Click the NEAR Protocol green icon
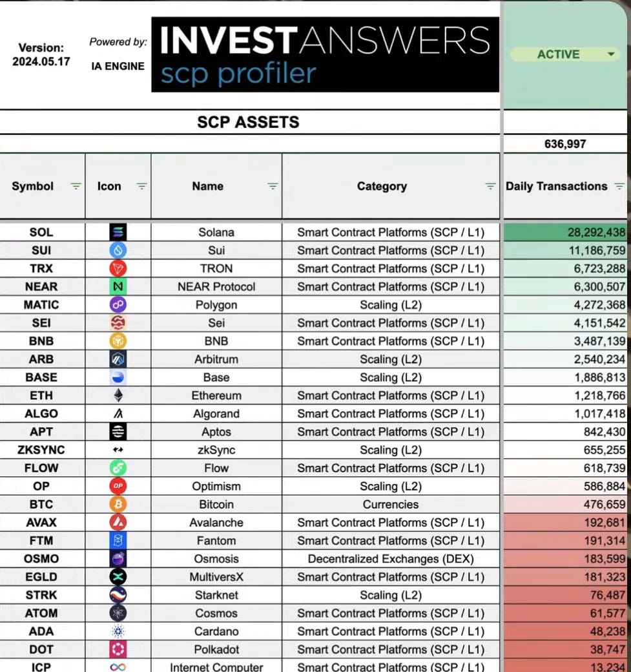The width and height of the screenshot is (631, 672). [x=118, y=286]
